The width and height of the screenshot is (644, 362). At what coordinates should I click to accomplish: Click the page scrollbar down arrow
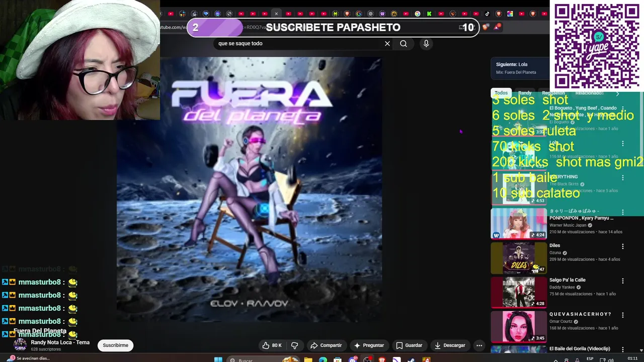coord(641,350)
